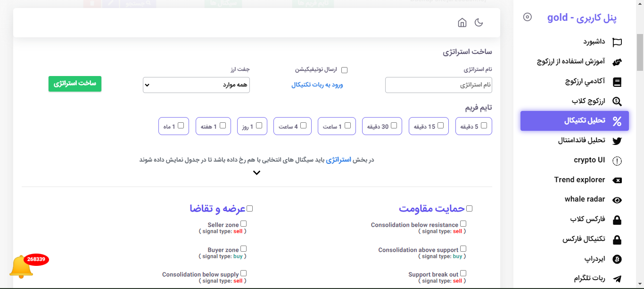The width and height of the screenshot is (644, 289).
Task: Open Trend explorer menu item
Action: pos(579,180)
